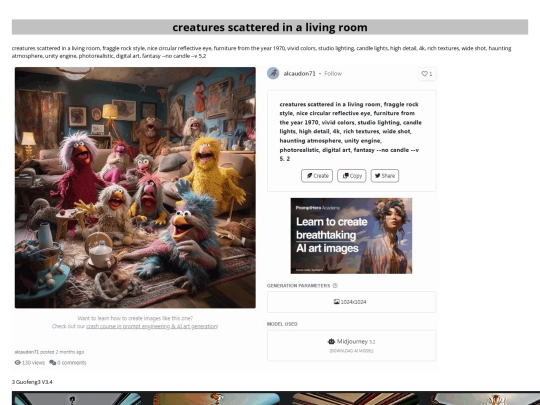The height and width of the screenshot is (405, 540).
Task: Click Download AI Model link
Action: [351, 351]
